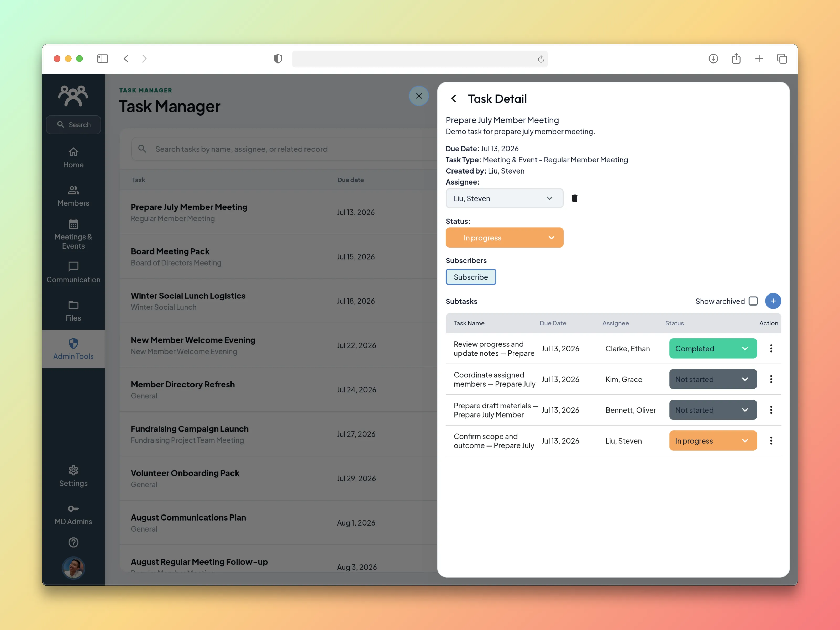Image resolution: width=840 pixels, height=630 pixels.
Task: Open Volunteer Onboarding Pack task
Action: 278,479
